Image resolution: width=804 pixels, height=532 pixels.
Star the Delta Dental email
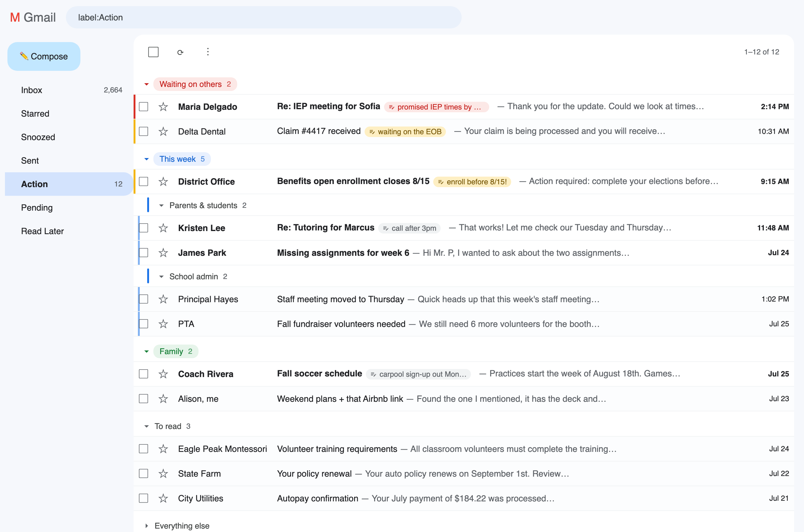click(163, 132)
